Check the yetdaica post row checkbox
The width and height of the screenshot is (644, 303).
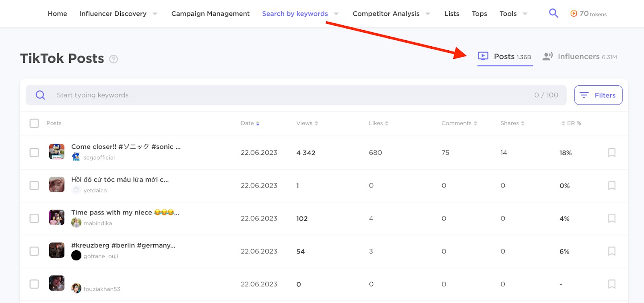coord(34,186)
